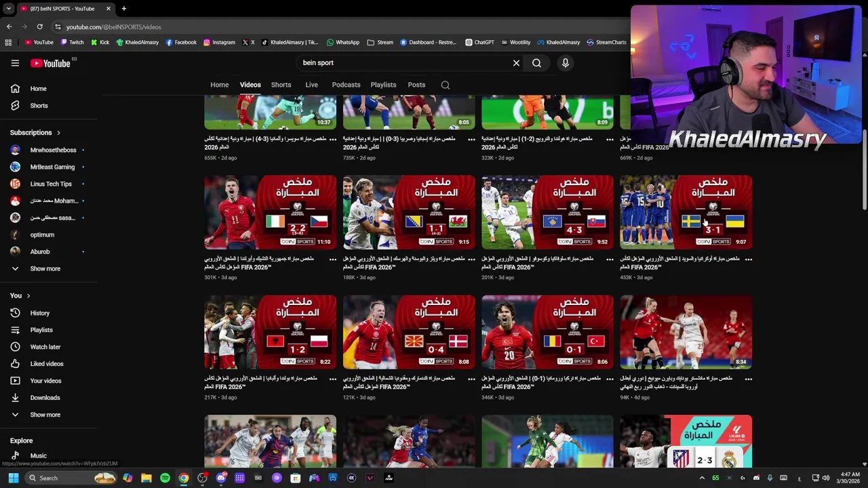Click the YouTube logo
Viewport: 868px width, 488px height.
point(51,63)
